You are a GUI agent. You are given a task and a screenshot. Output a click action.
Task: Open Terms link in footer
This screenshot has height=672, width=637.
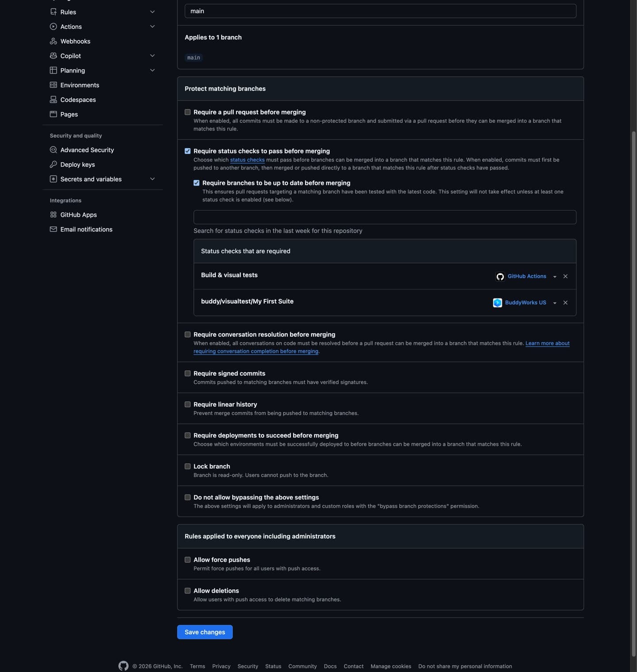click(x=197, y=666)
